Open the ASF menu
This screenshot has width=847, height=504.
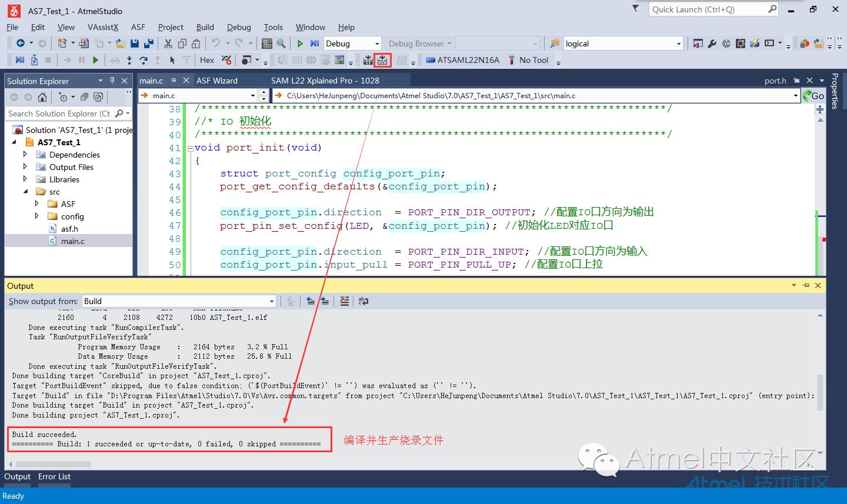click(138, 27)
